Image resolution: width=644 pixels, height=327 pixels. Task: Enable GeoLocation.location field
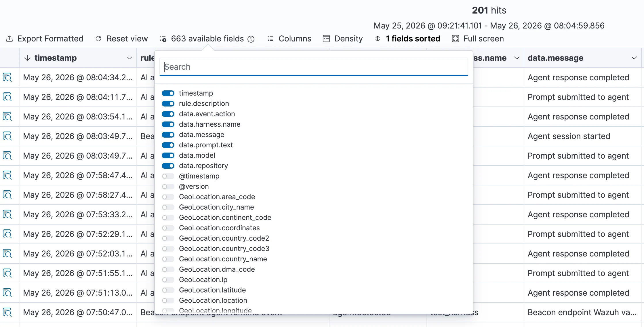click(x=168, y=301)
